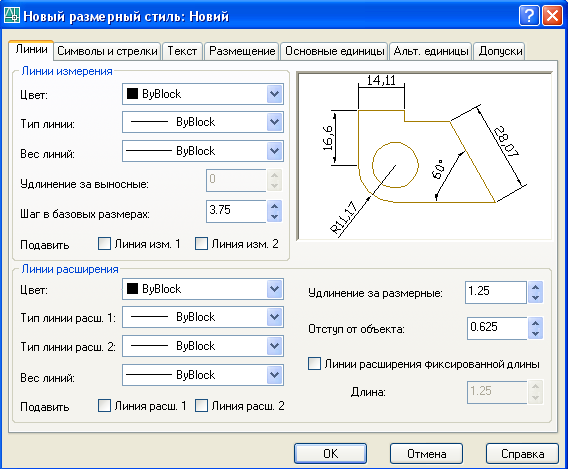
Task: Switch to the Допуски tab
Action: (500, 51)
